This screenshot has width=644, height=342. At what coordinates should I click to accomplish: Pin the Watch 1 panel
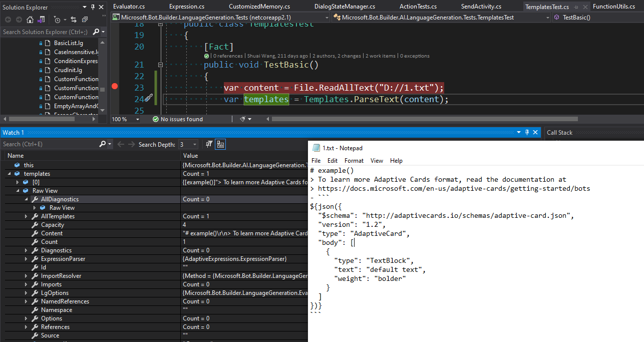coord(526,132)
